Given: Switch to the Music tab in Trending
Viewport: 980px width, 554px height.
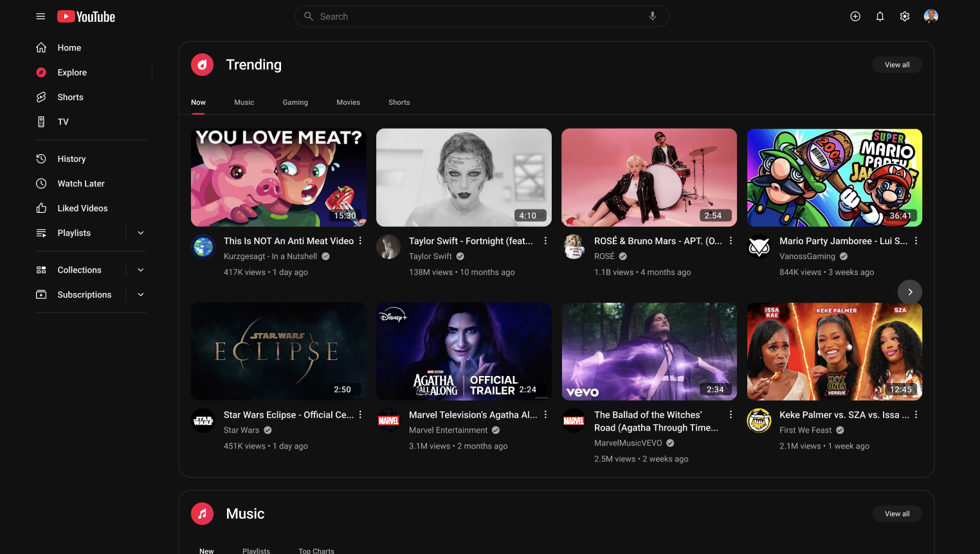Looking at the screenshot, I should point(244,102).
